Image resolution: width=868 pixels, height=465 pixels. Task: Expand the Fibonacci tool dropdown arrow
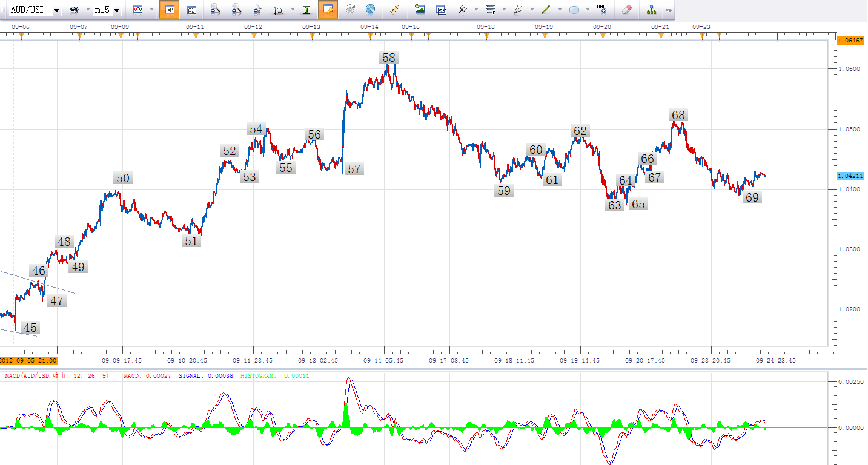pos(504,10)
